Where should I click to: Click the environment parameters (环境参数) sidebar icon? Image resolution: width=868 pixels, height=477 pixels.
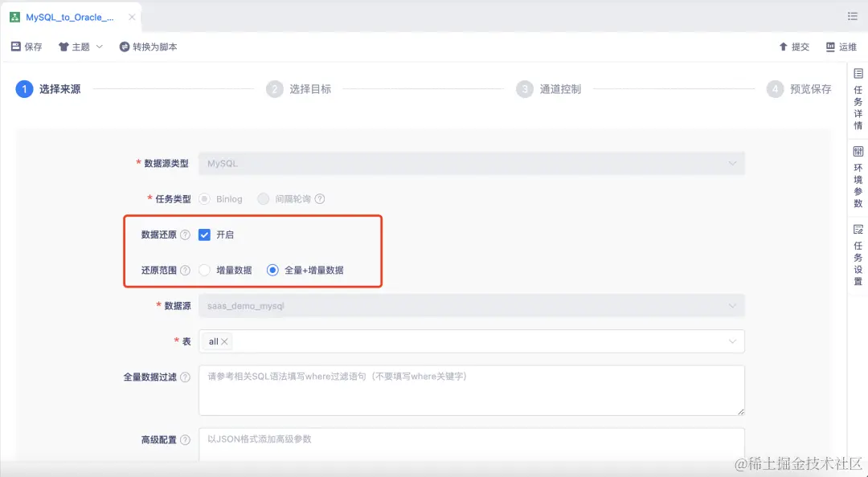pyautogui.click(x=858, y=151)
